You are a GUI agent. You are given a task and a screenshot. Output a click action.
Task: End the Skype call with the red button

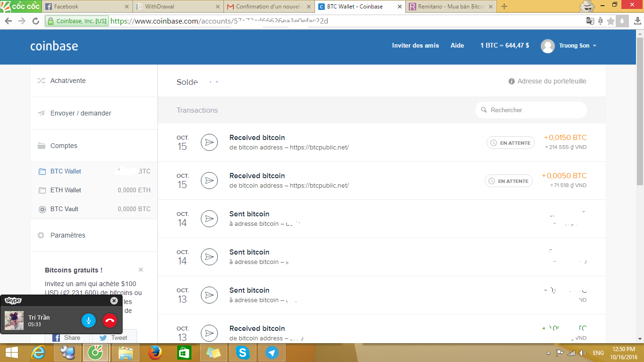pyautogui.click(x=109, y=321)
